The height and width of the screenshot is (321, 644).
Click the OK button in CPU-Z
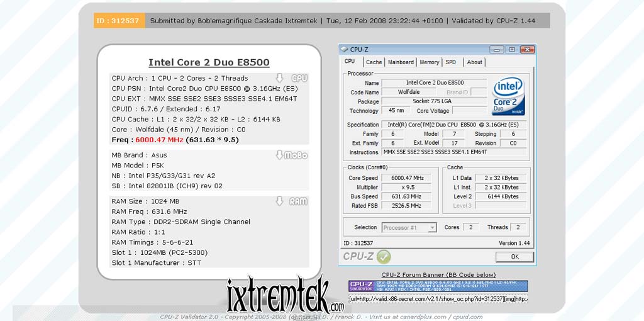tap(514, 257)
